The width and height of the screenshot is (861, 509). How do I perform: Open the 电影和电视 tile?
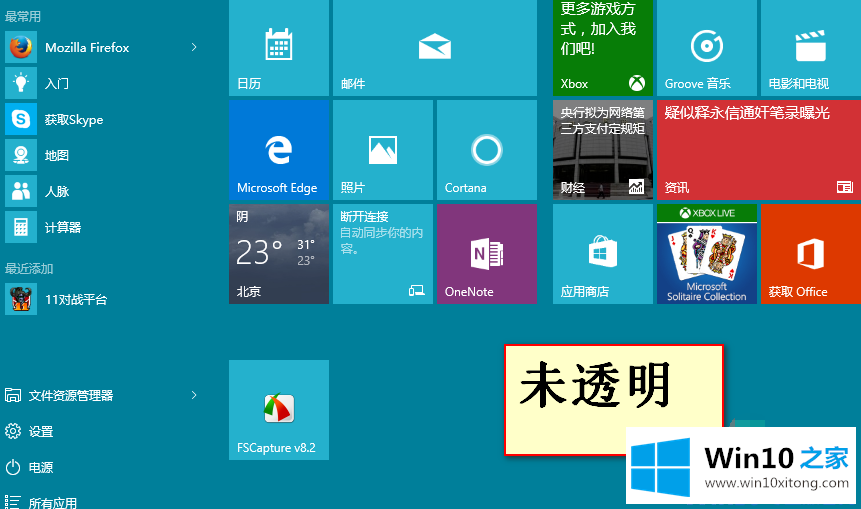(x=810, y=48)
